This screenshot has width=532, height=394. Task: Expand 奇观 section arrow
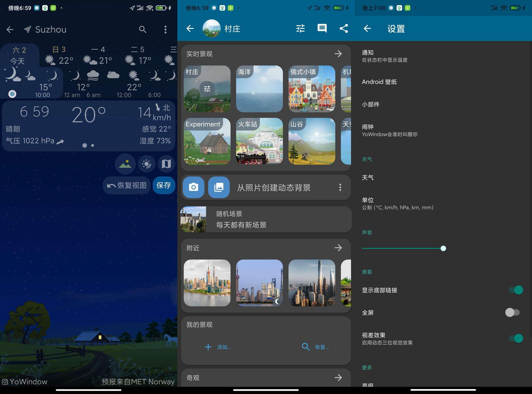coord(338,378)
